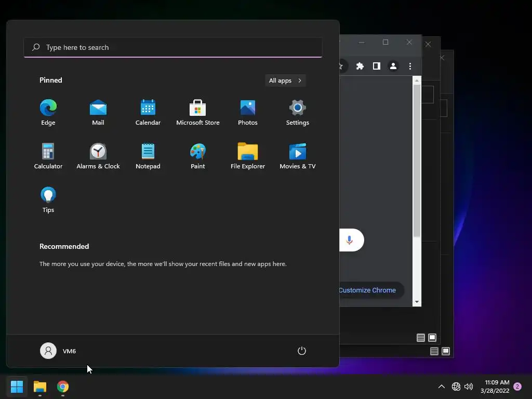
Task: Open the Edge pinned app
Action: click(48, 113)
